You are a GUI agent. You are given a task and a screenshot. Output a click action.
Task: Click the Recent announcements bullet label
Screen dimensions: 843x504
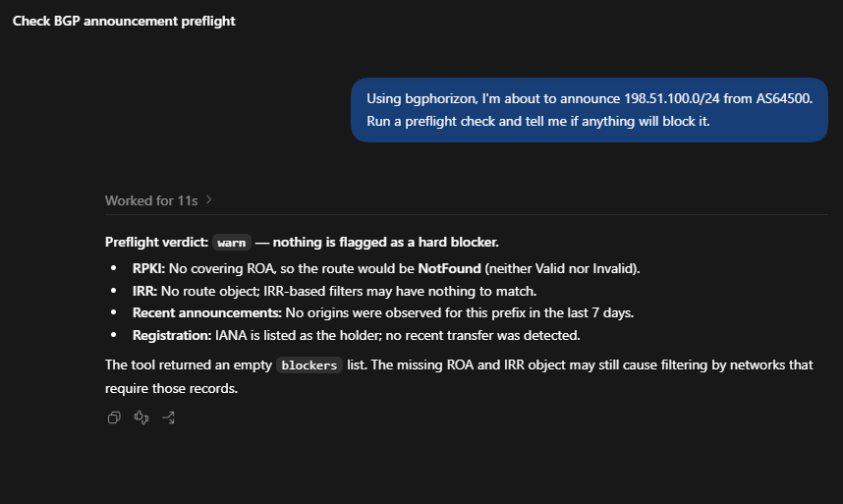[207, 312]
